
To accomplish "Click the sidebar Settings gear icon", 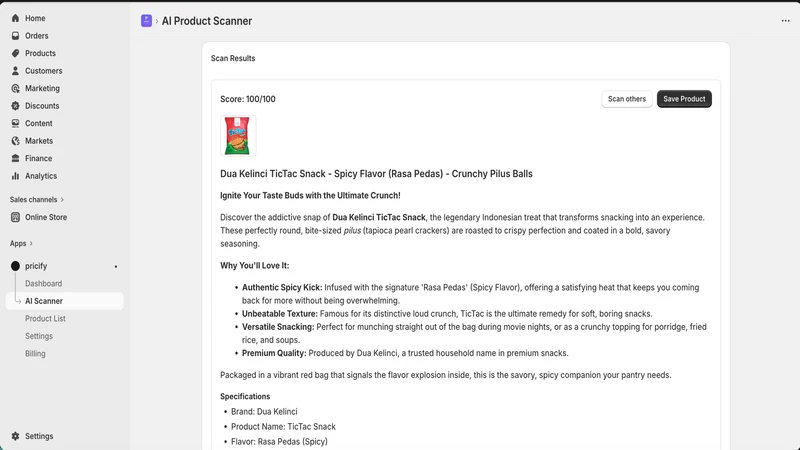I will (x=15, y=436).
